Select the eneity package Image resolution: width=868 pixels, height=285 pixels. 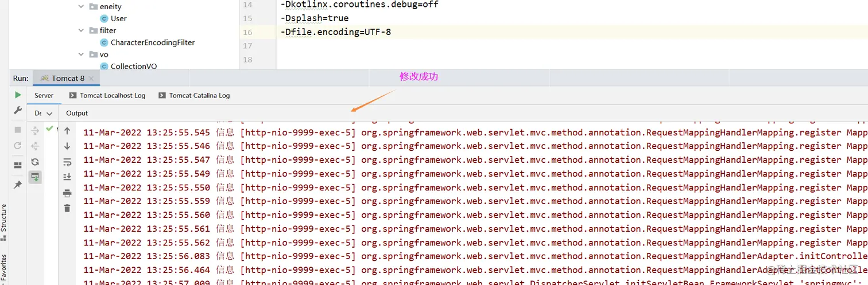(106, 6)
